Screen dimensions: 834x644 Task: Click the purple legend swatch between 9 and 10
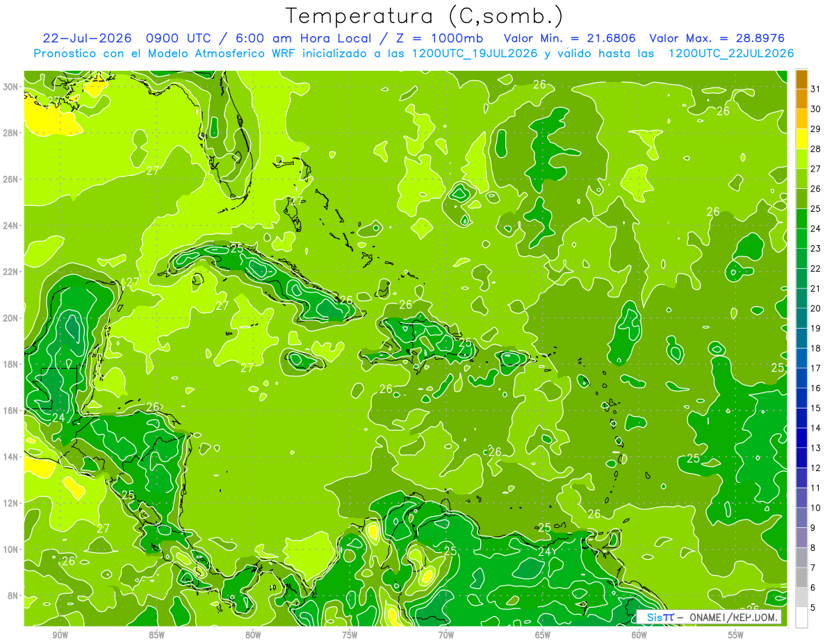(x=801, y=518)
